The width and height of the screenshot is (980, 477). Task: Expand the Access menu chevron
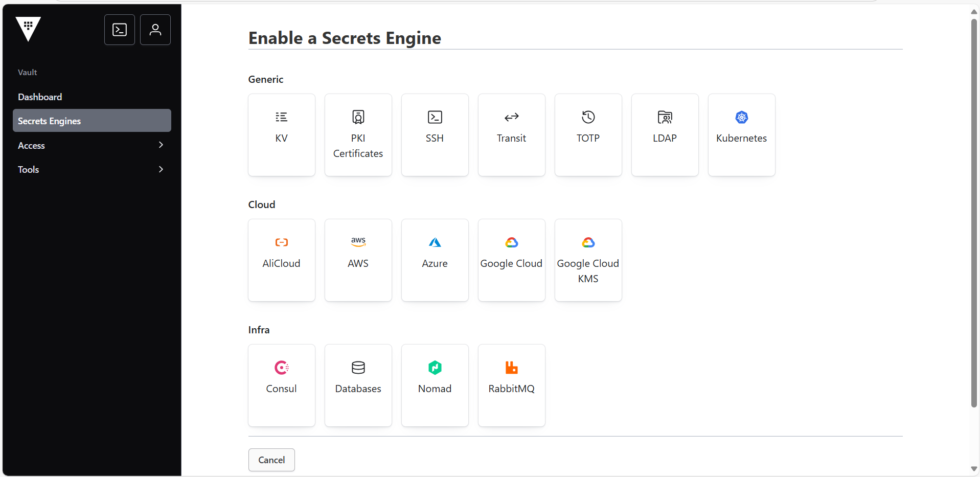click(161, 145)
